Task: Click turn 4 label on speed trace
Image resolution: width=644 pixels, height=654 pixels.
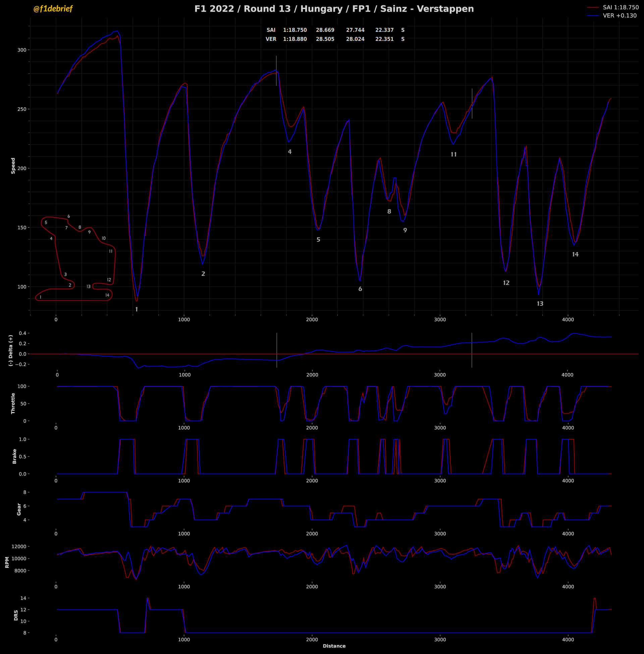Action: point(289,152)
